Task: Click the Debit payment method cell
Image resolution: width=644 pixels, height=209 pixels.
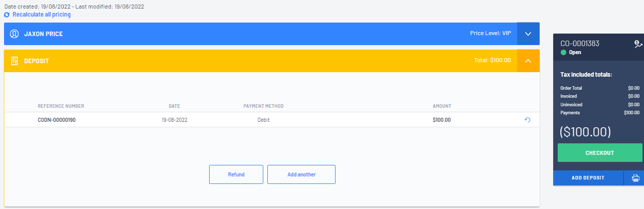Action: pyautogui.click(x=263, y=120)
